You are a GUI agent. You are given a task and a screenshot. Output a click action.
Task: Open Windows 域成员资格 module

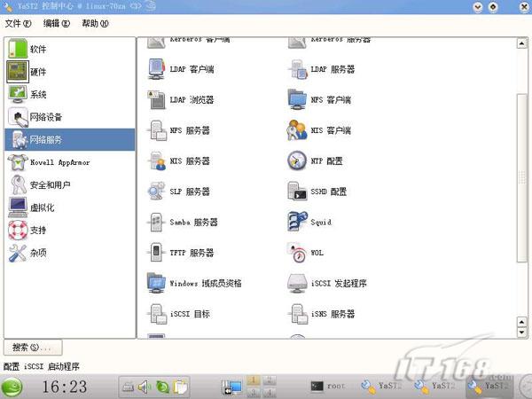pos(194,284)
